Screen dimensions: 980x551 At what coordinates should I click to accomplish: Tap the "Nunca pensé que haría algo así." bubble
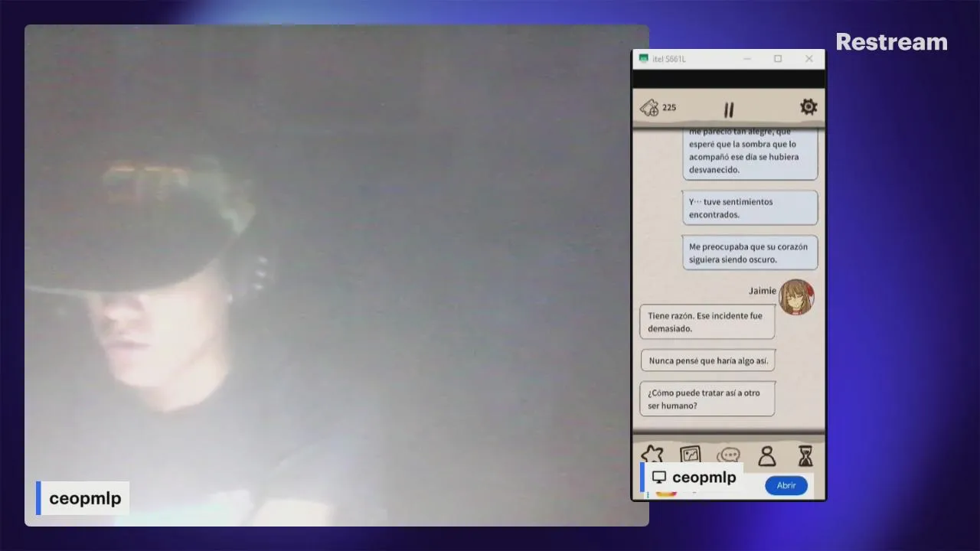point(708,360)
